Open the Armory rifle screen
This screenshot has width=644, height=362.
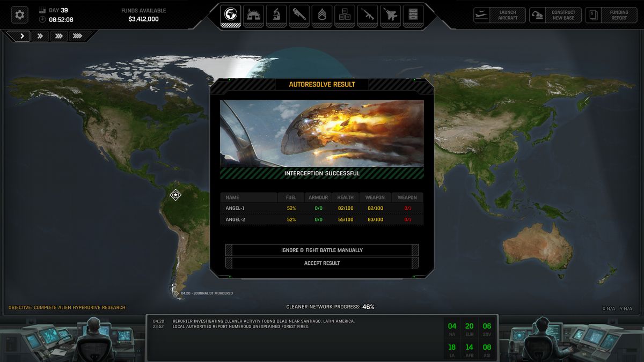[x=367, y=15]
